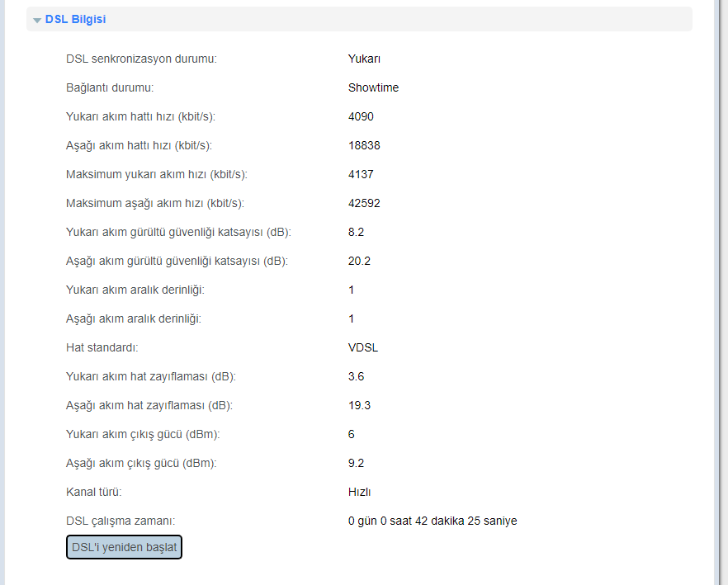Select the downstream noise margin value 20.2
The image size is (728, 585).
[x=359, y=261]
